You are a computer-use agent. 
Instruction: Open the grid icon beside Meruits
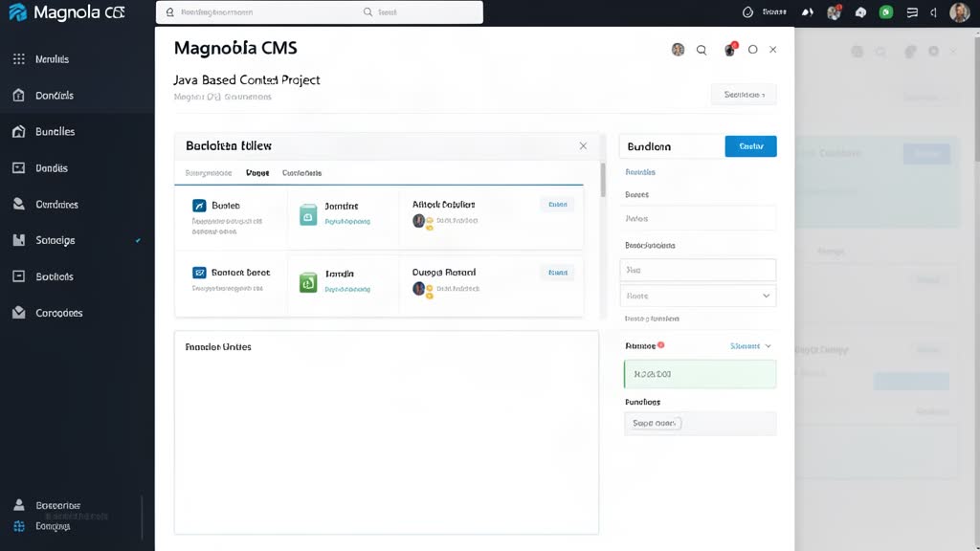pos(19,58)
